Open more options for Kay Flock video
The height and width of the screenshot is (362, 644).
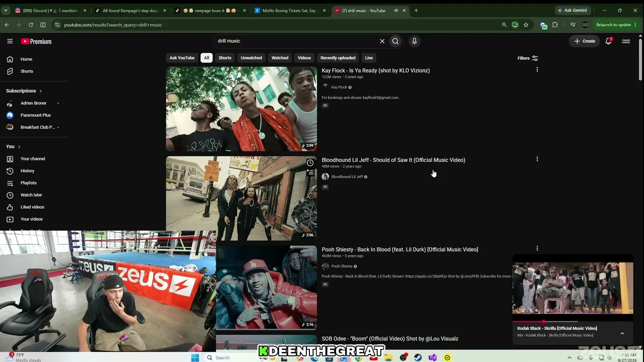537,70
